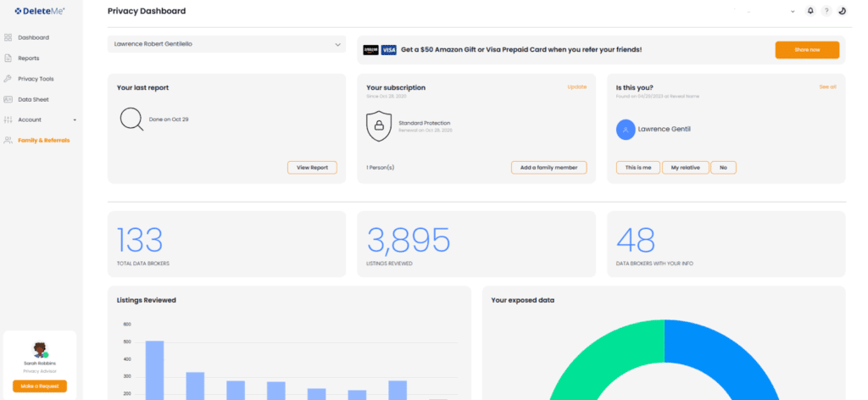
Task: Toggle dark mode moon icon
Action: 842,10
